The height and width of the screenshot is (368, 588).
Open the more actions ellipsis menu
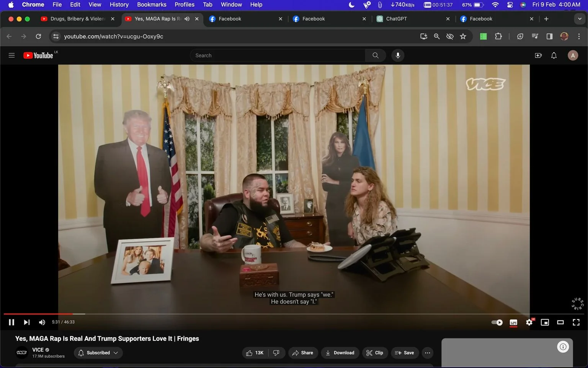coord(428,353)
